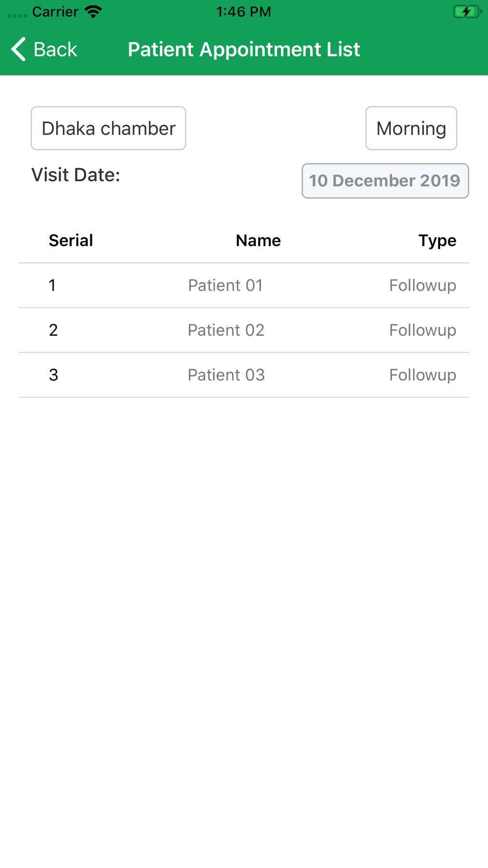Tap the back chevron arrow icon
This screenshot has height=868, width=488.
tap(18, 49)
